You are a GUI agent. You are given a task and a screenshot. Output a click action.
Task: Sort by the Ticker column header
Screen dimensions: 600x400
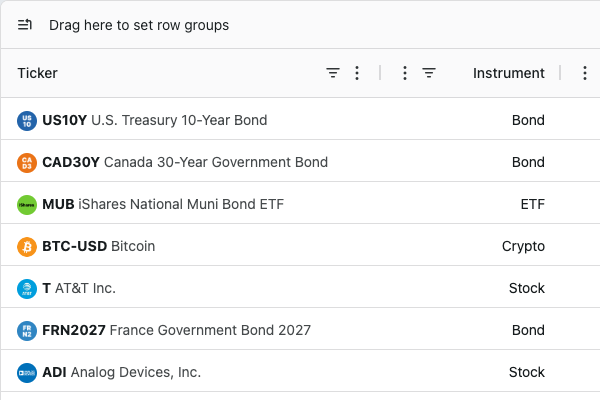(38, 73)
